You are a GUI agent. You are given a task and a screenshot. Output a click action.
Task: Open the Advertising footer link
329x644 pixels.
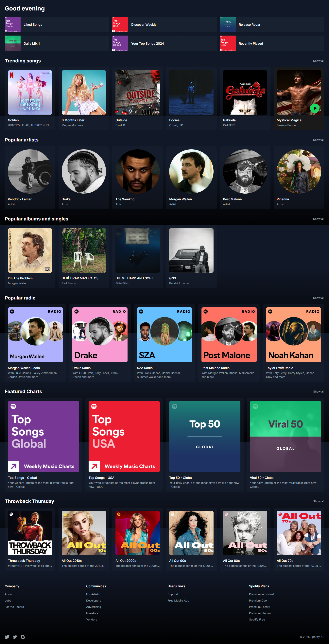(94, 607)
